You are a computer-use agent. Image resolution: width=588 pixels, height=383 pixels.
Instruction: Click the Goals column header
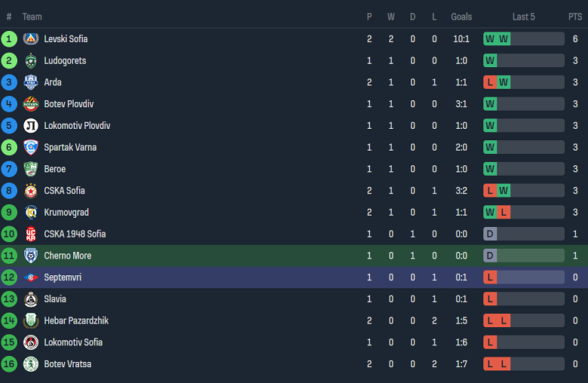click(x=461, y=17)
